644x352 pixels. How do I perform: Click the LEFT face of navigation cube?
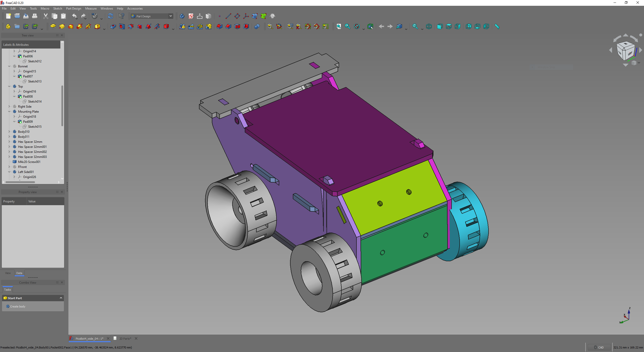(630, 54)
